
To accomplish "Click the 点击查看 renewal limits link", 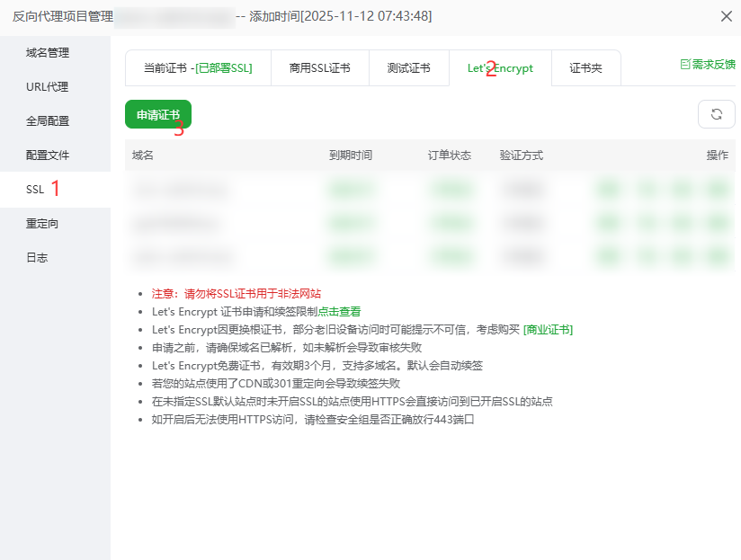I will 339,312.
